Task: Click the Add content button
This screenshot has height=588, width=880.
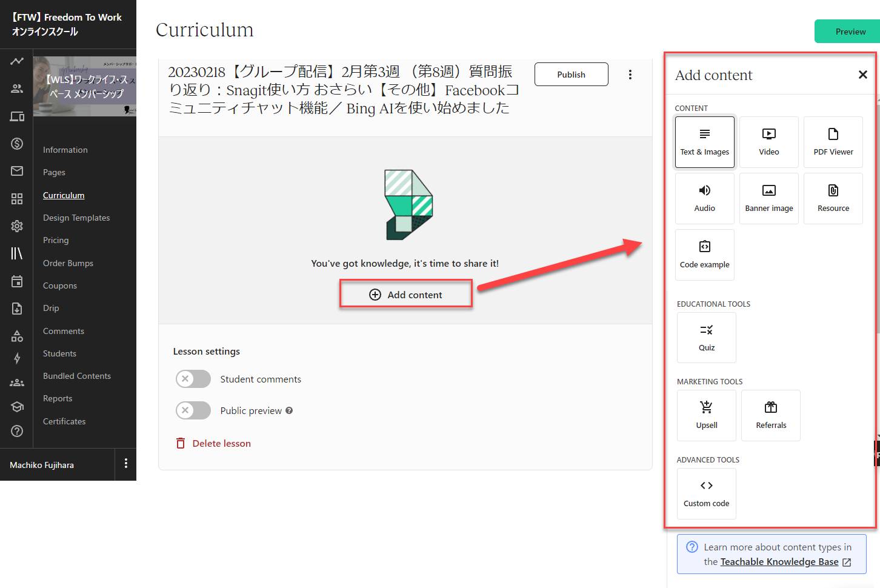Action: 405,295
